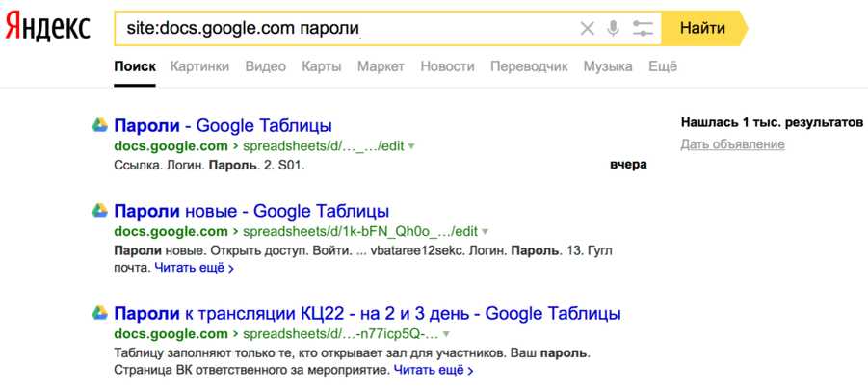Click Drive icon beside Пароли новые result
The width and height of the screenshot is (868, 391).
(x=99, y=210)
